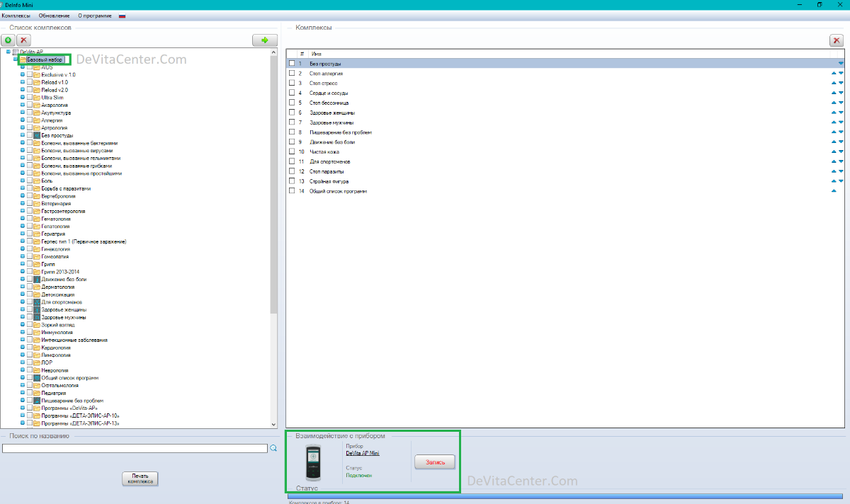Click the language flag icon in menu bar

point(123,16)
